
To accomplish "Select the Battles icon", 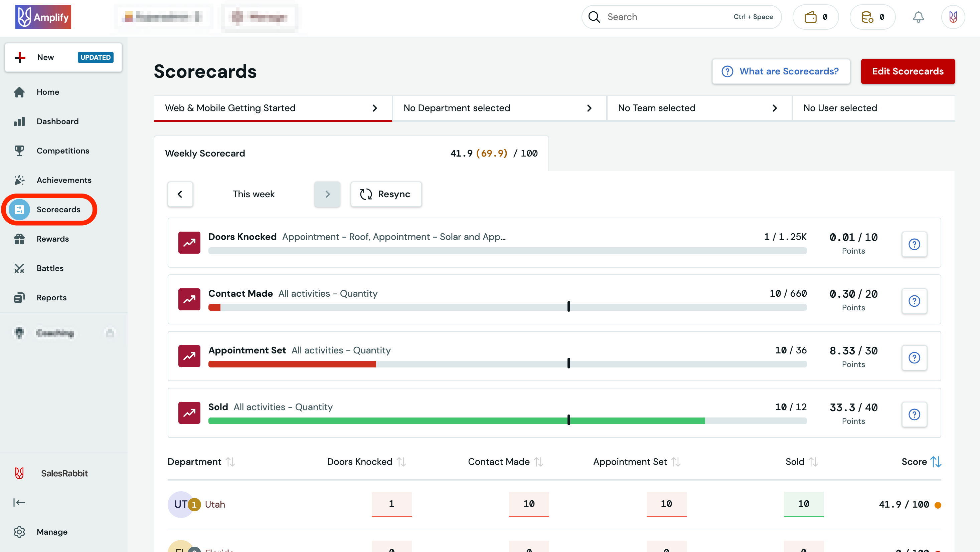I will pyautogui.click(x=19, y=268).
